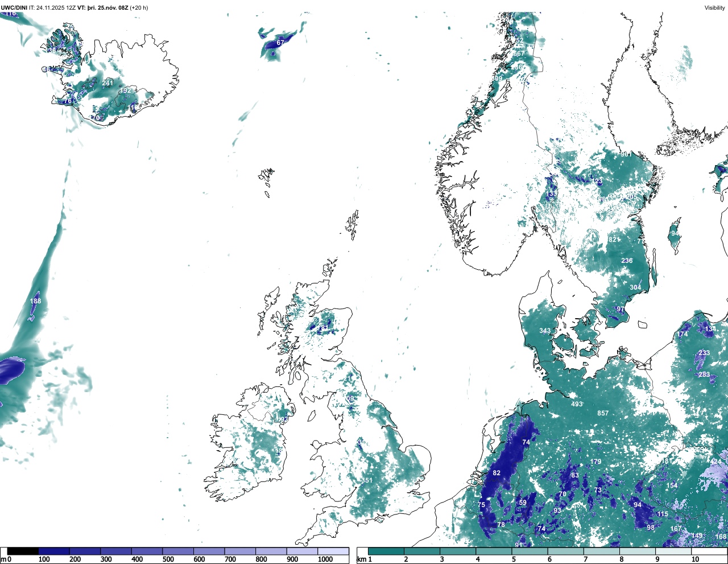728x564 pixels.
Task: Click the dark teal 1–2 km swatch
Action: 386,551
